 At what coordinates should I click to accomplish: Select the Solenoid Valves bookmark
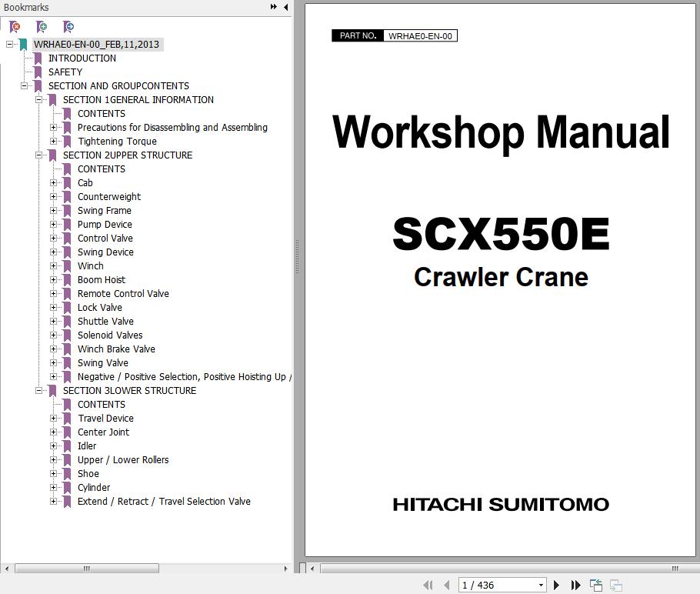coord(110,335)
